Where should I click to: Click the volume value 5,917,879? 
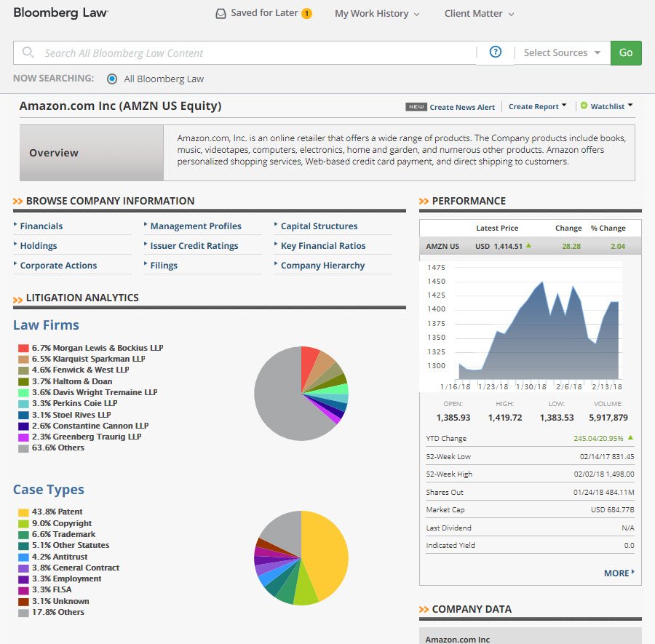click(x=608, y=417)
